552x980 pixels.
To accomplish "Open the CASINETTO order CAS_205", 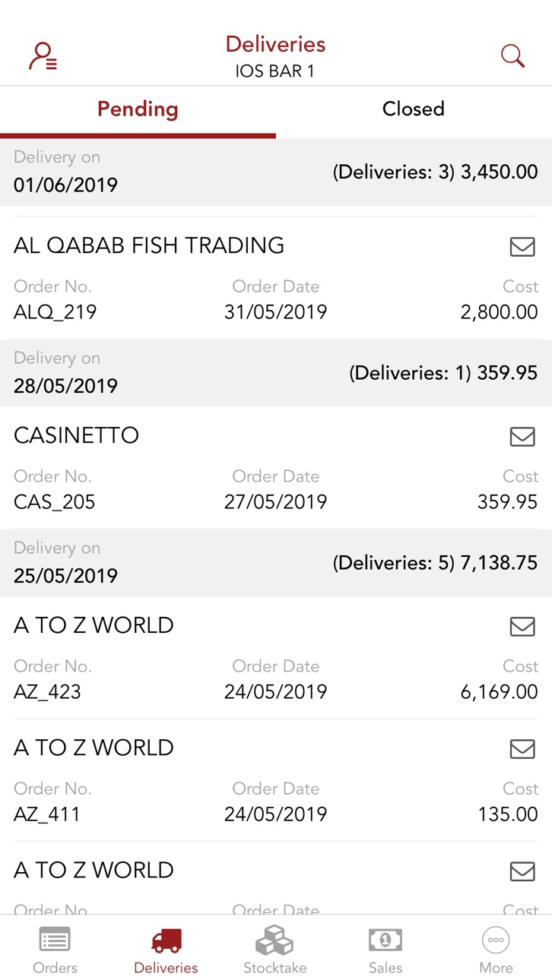I will (x=276, y=468).
